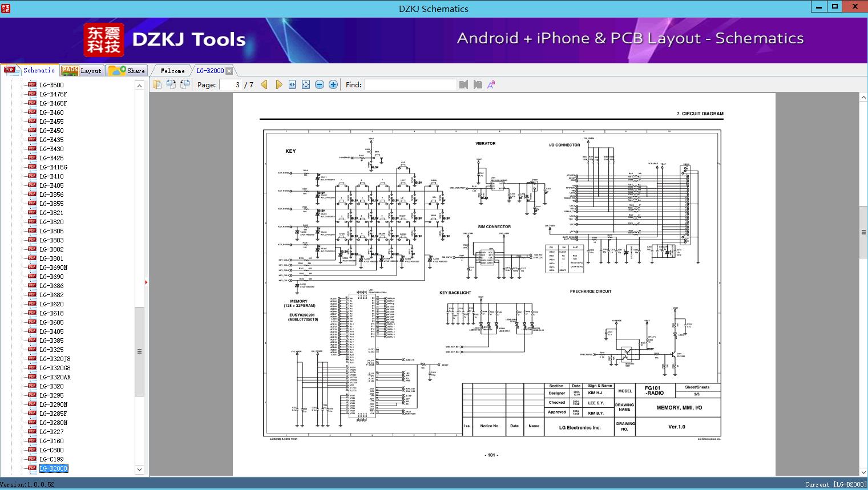Screen dimensions: 868x490
Task: Click the fit page icon
Action: pyautogui.click(x=306, y=84)
